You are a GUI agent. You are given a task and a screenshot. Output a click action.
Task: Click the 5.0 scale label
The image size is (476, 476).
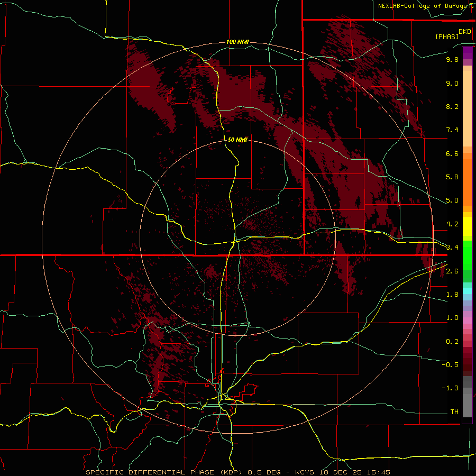click(452, 200)
